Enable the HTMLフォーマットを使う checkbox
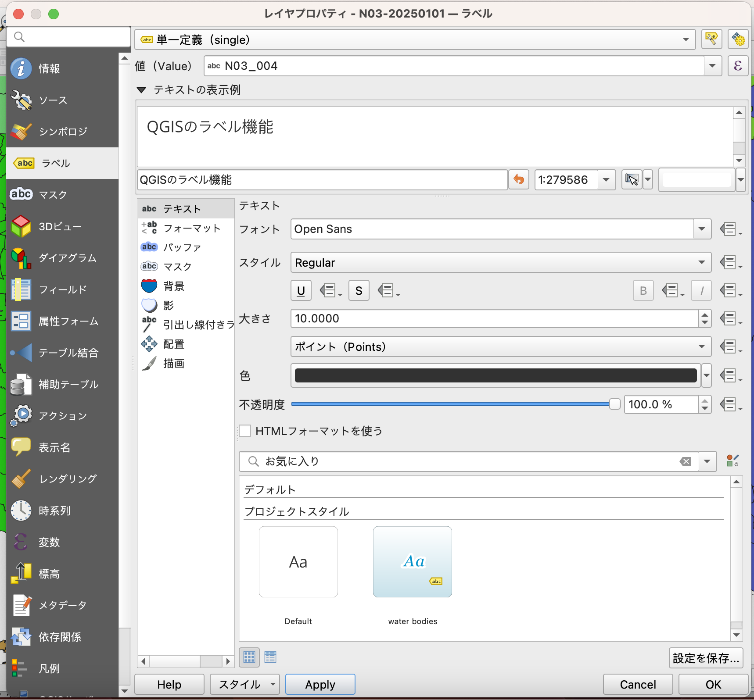 pos(245,431)
